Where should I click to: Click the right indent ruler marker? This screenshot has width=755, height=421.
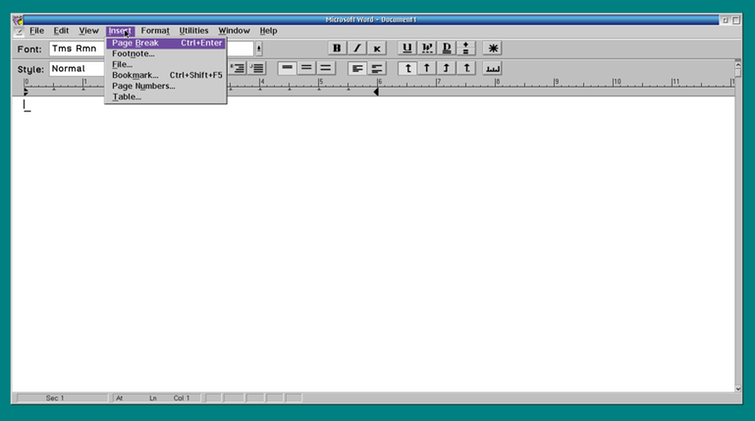pyautogui.click(x=376, y=92)
